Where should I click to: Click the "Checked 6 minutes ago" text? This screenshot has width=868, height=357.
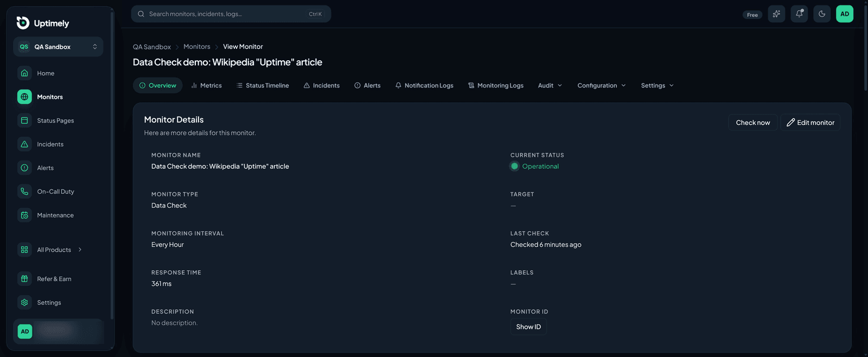pyautogui.click(x=546, y=245)
